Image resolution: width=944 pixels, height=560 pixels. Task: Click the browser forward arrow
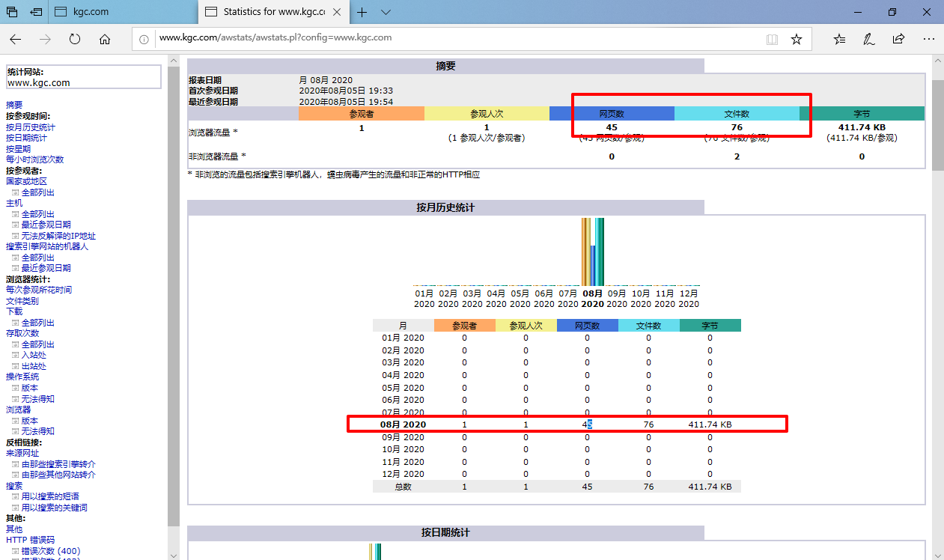click(46, 39)
